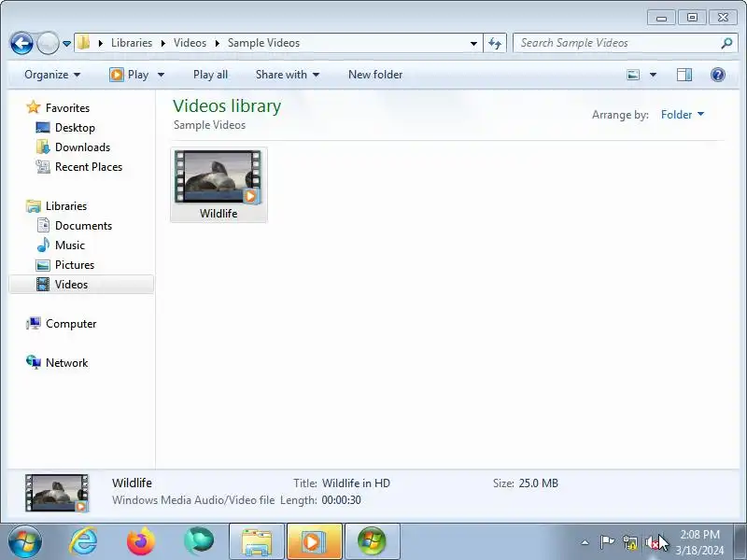
Task: Open the green swirl taskbar app
Action: pos(199,541)
